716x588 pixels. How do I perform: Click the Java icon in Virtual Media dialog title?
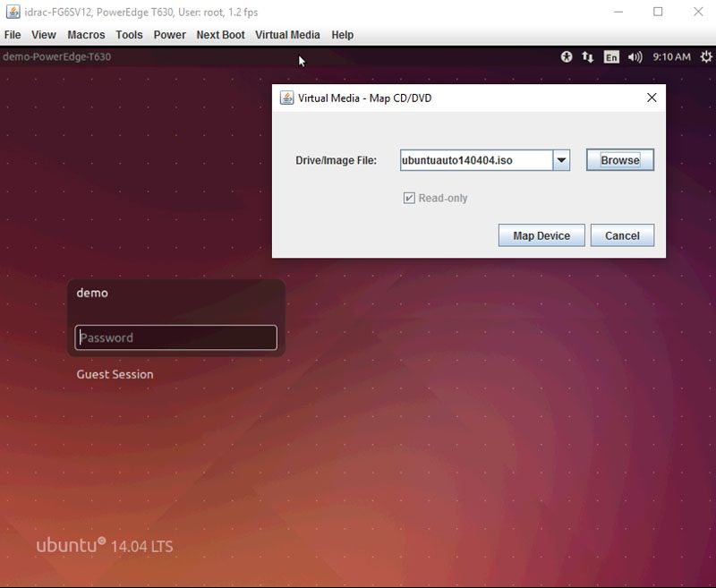coord(286,98)
